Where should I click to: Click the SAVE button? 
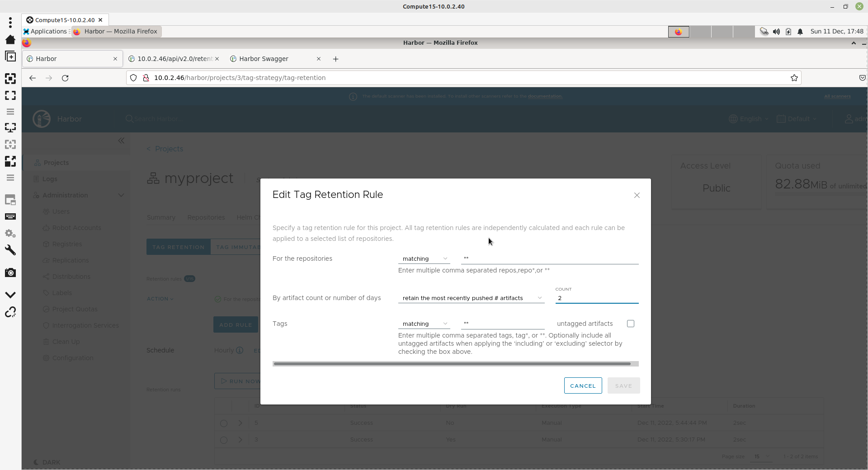[x=623, y=386]
